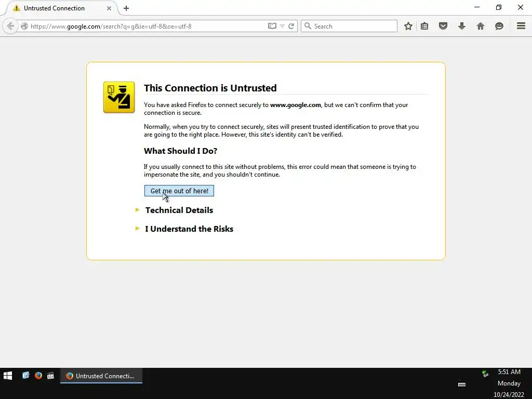Image resolution: width=532 pixels, height=399 pixels.
Task: Bookmark this page with the star icon
Action: pyautogui.click(x=408, y=26)
